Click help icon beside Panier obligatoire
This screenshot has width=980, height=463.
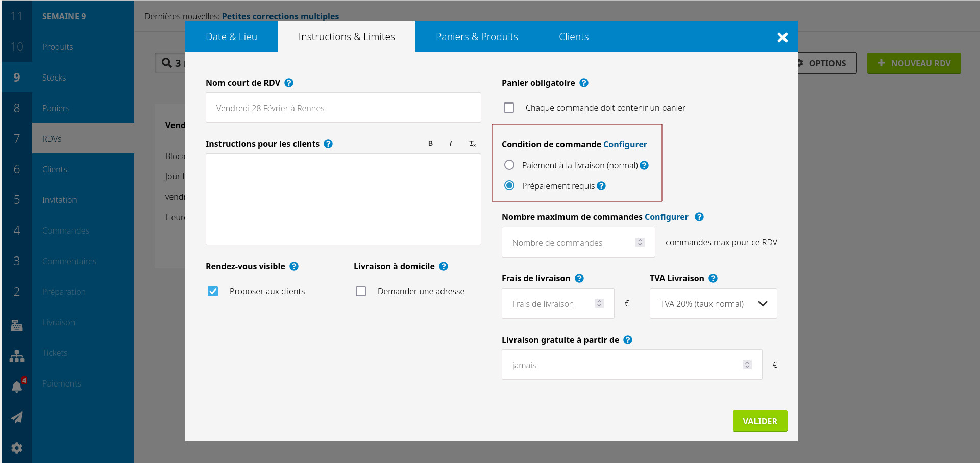coord(584,83)
